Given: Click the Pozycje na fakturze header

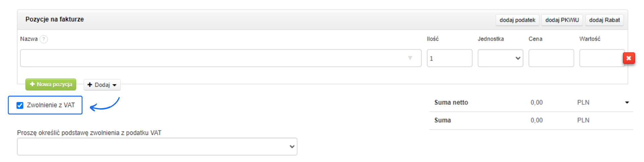Looking at the screenshot, I should tap(55, 19).
